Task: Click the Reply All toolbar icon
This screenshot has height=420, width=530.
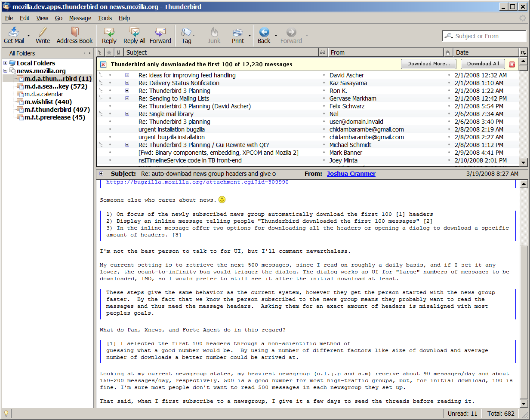Action: (x=134, y=33)
